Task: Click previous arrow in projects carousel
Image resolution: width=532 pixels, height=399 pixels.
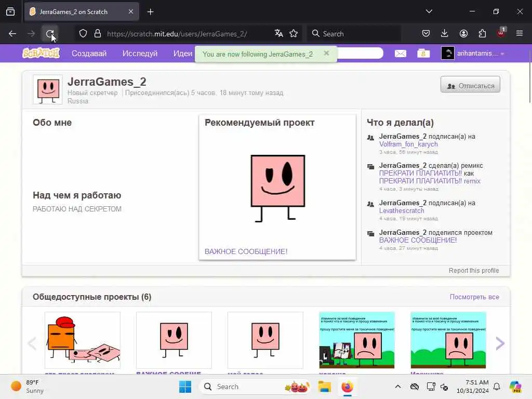Action: (32, 343)
